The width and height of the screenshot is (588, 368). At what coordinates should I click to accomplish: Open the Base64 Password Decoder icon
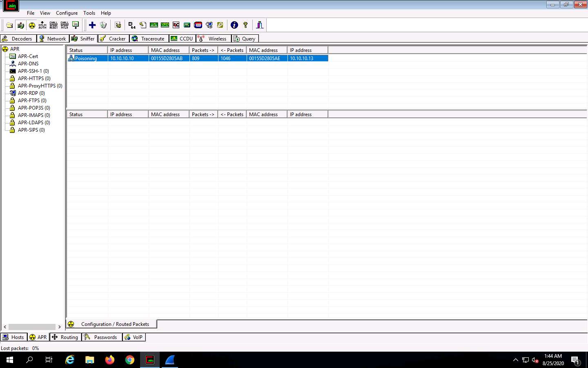tap(131, 25)
